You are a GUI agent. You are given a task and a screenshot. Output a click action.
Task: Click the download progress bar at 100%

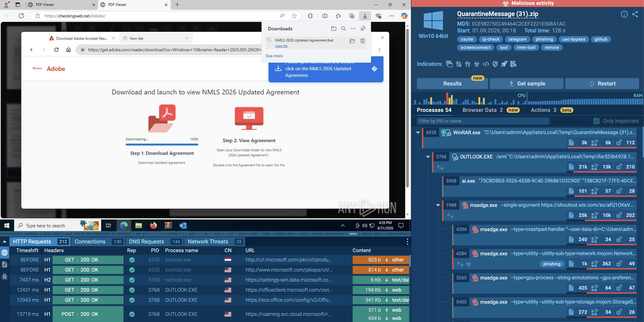162,145
